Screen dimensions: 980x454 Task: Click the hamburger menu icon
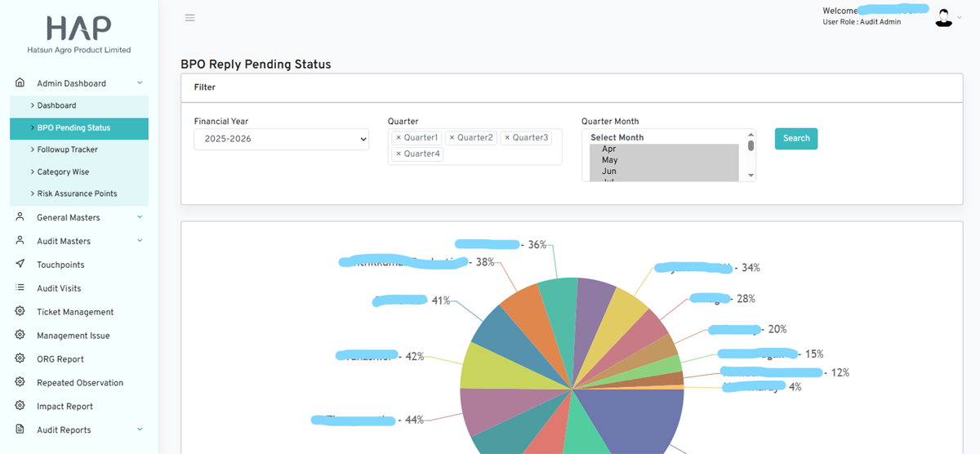(189, 17)
